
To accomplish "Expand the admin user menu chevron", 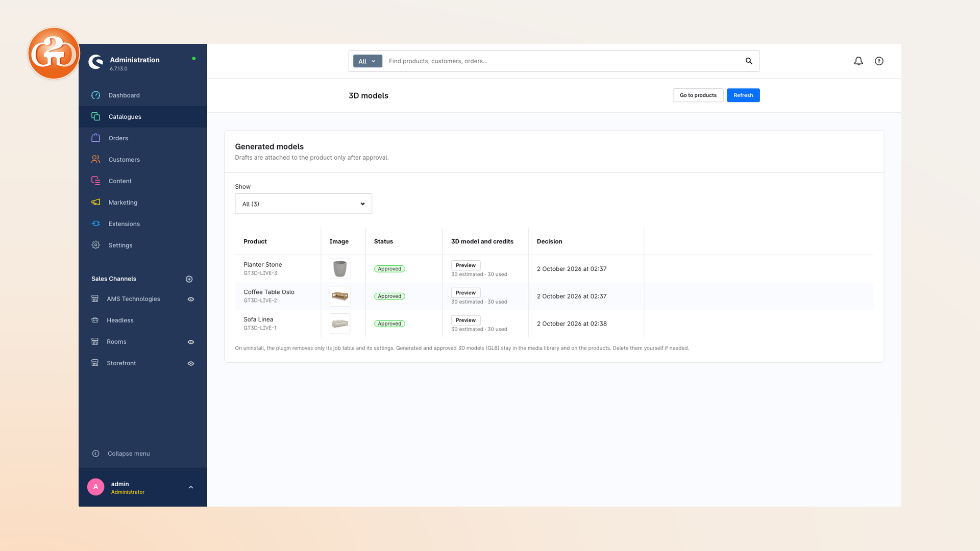I will 191,487.
